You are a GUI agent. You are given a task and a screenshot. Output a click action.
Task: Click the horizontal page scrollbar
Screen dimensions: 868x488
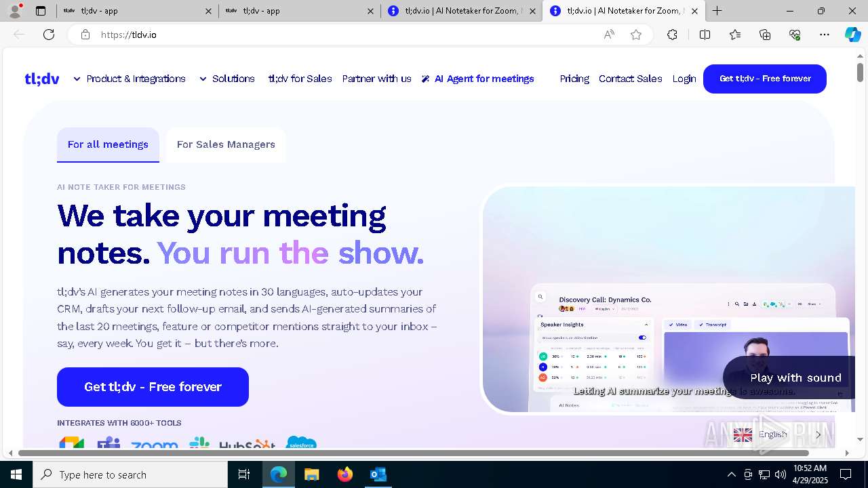pyautogui.click(x=414, y=453)
